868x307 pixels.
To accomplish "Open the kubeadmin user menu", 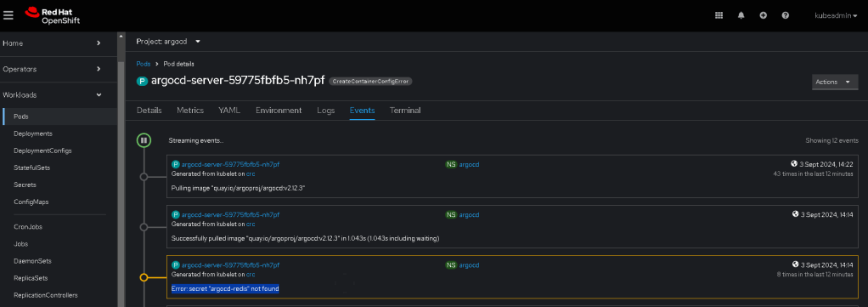I will pyautogui.click(x=836, y=15).
